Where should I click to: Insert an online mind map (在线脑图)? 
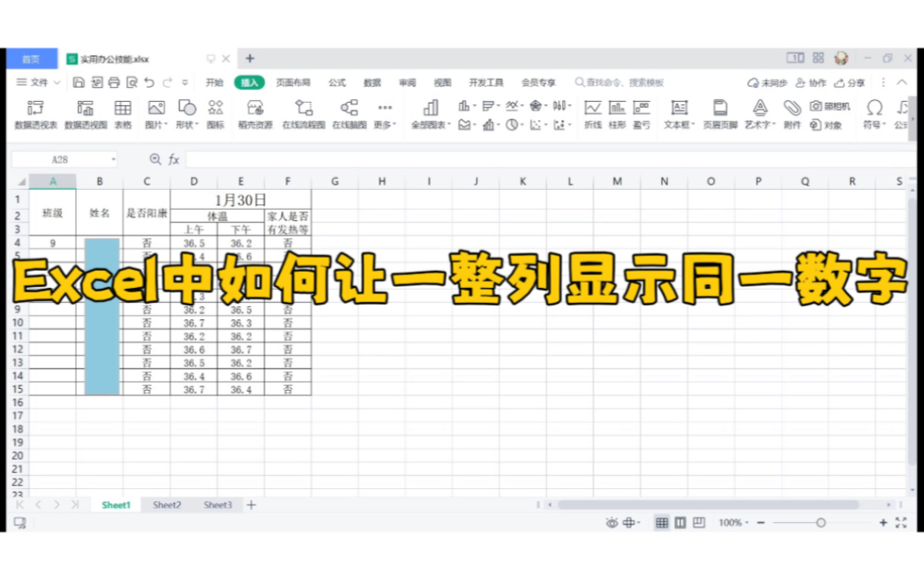349,114
